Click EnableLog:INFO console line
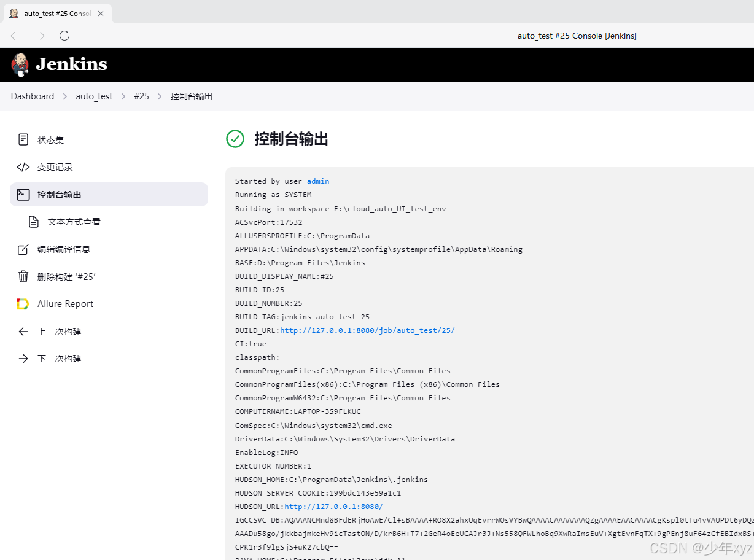754x560 pixels. tap(266, 453)
